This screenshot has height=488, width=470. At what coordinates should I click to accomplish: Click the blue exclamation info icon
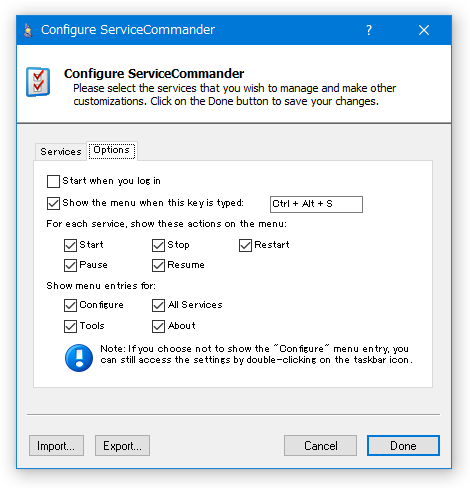(79, 358)
